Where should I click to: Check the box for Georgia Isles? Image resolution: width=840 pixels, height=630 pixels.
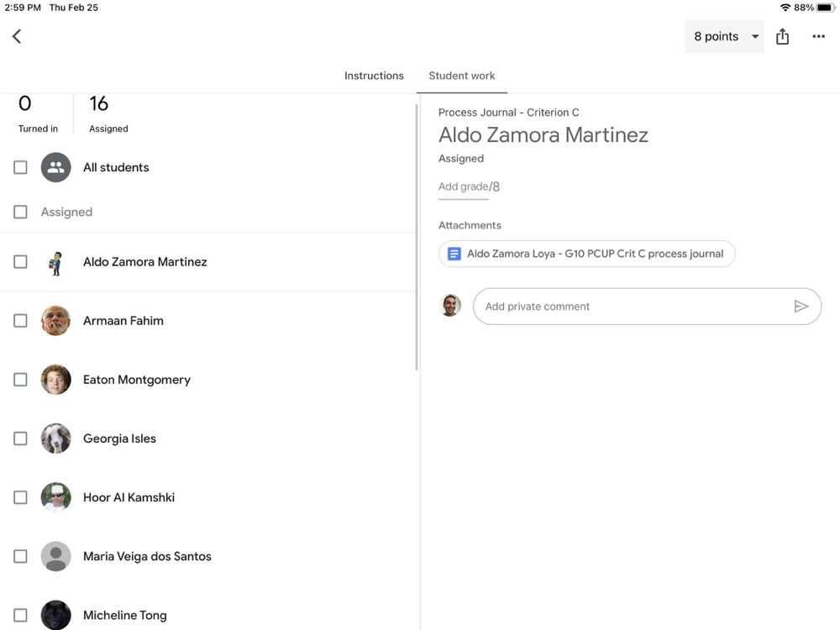click(20, 438)
